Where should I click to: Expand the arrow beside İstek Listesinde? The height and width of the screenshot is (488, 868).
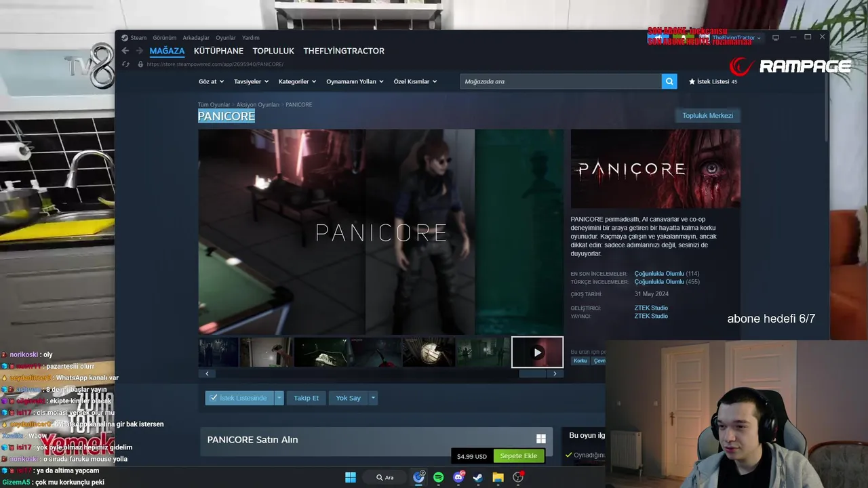279,398
